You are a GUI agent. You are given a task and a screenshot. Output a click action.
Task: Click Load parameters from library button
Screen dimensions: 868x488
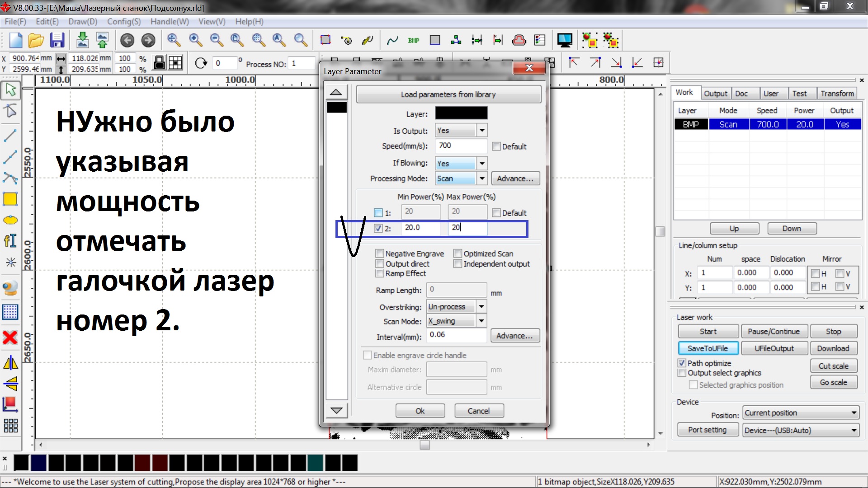tap(448, 94)
